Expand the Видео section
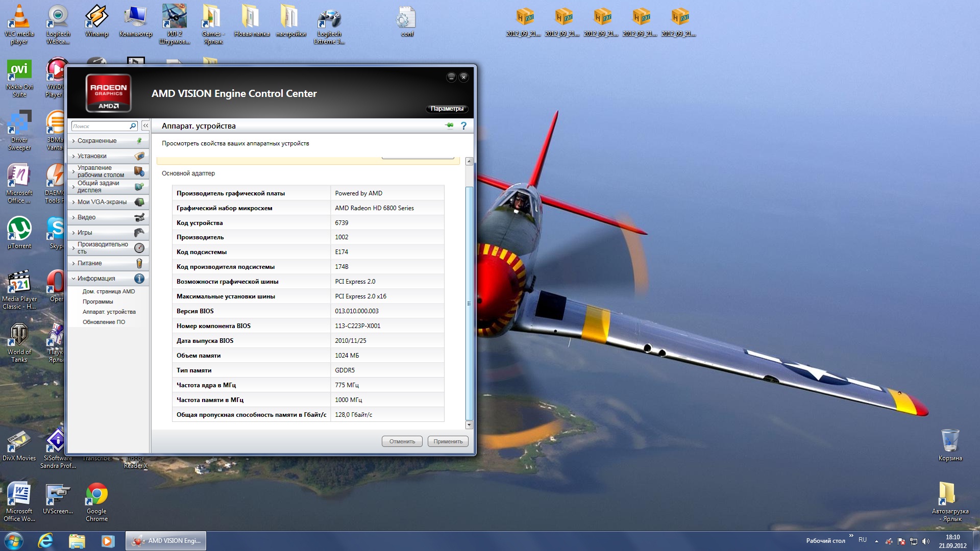Viewport: 980px width, 551px height. click(x=86, y=217)
